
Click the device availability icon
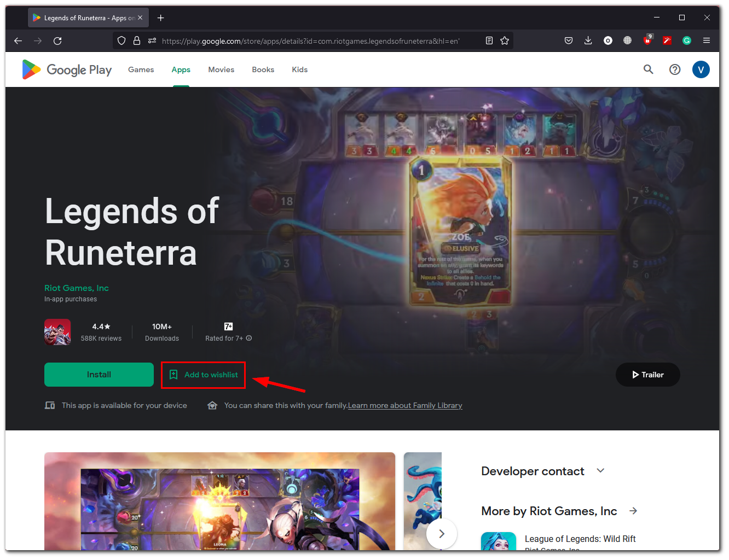[50, 405]
